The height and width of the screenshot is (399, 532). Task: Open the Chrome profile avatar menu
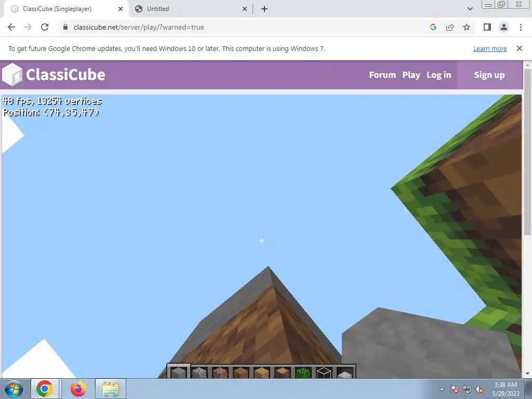[x=504, y=27]
